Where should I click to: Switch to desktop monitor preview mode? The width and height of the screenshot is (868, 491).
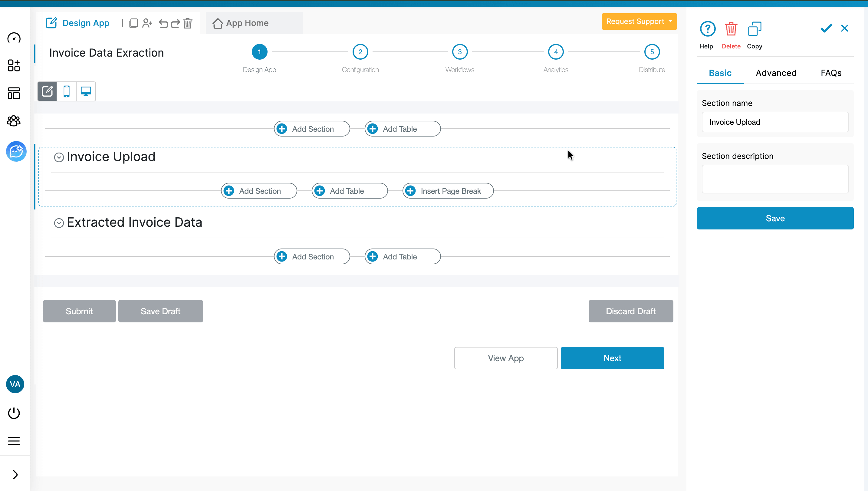click(x=86, y=91)
